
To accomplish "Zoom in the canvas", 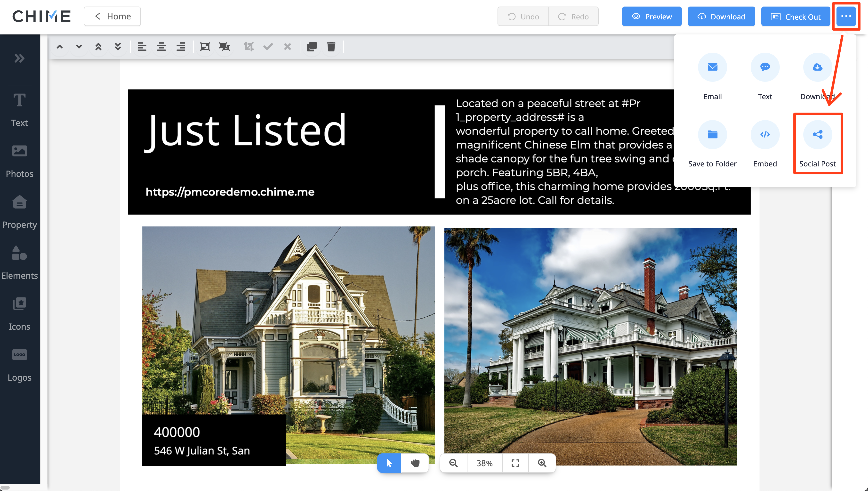I will point(542,463).
